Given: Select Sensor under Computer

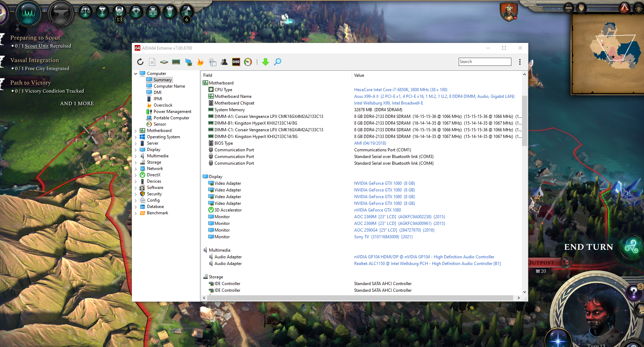Looking at the screenshot, I should tap(160, 124).
